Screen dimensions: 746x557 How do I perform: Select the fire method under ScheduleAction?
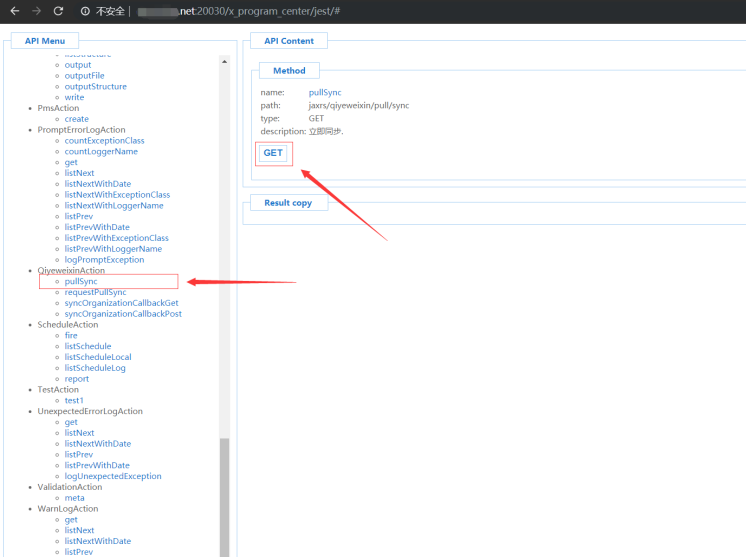(x=71, y=336)
